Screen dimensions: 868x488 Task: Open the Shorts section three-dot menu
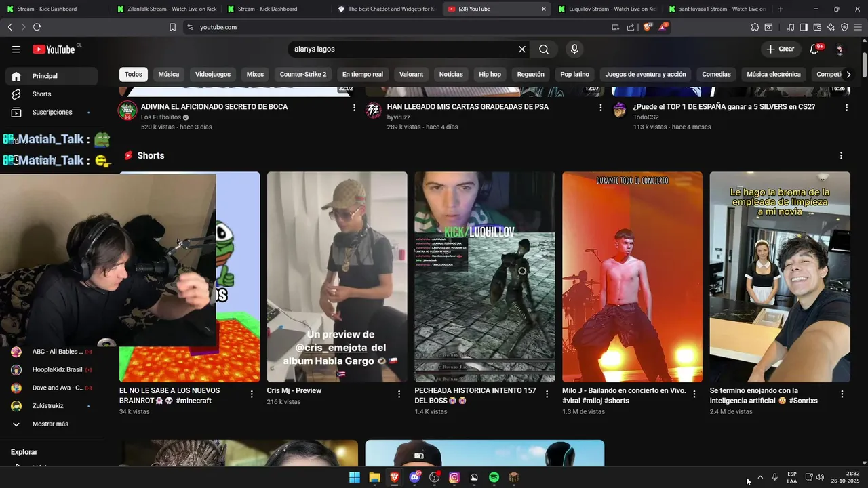point(842,156)
